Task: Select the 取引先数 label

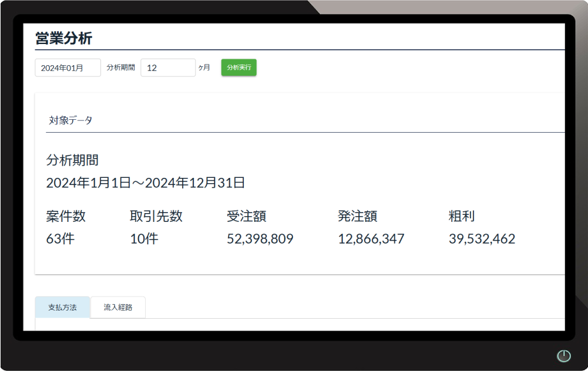Action: point(156,216)
